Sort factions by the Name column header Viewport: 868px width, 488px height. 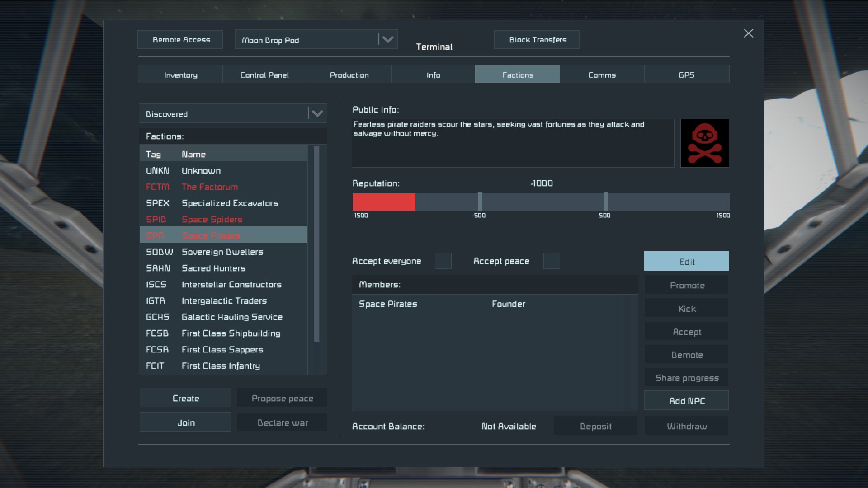click(x=193, y=154)
